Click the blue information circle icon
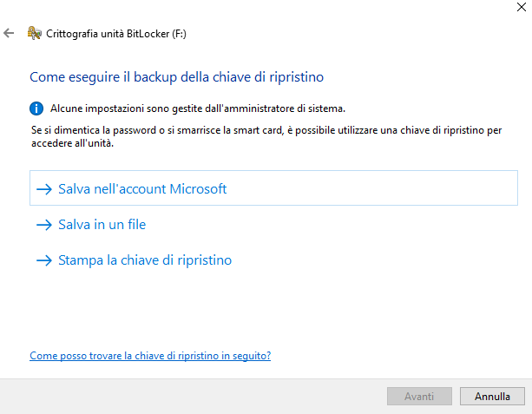Viewport: 532px width, 414px height. [36, 108]
